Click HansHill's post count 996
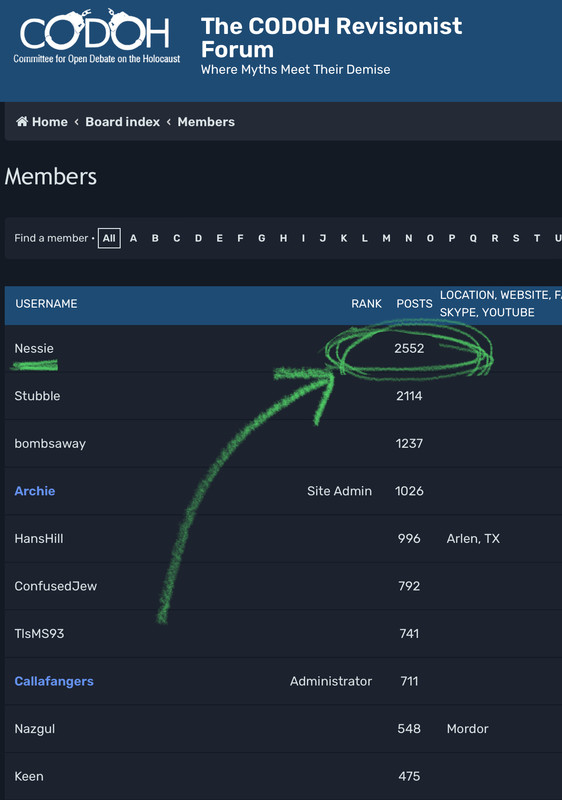562x800 pixels. tap(409, 538)
